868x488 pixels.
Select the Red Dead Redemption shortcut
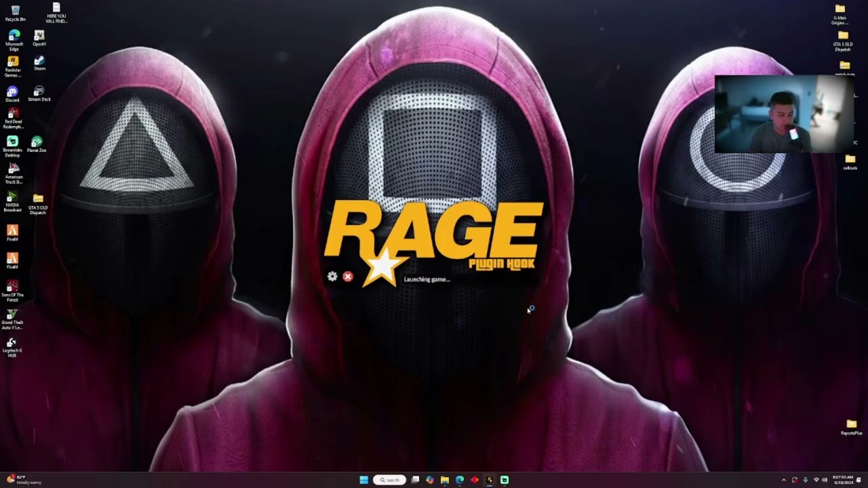coord(13,119)
